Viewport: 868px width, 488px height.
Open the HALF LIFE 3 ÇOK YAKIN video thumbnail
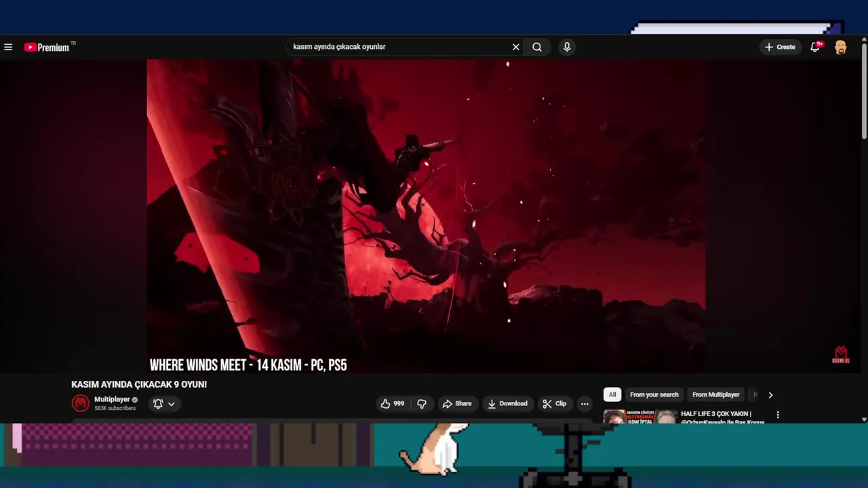click(x=640, y=417)
